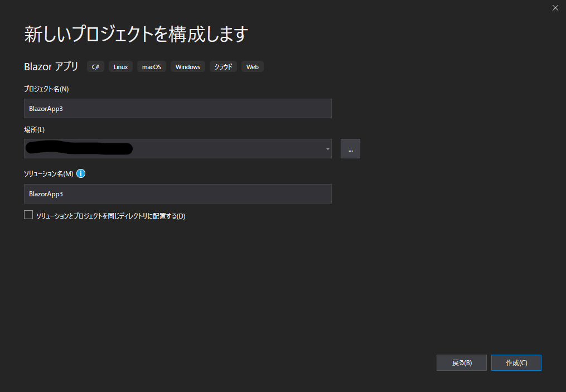Expand the location (場所) dropdown arrow
This screenshot has height=392, width=566.
coord(328,149)
